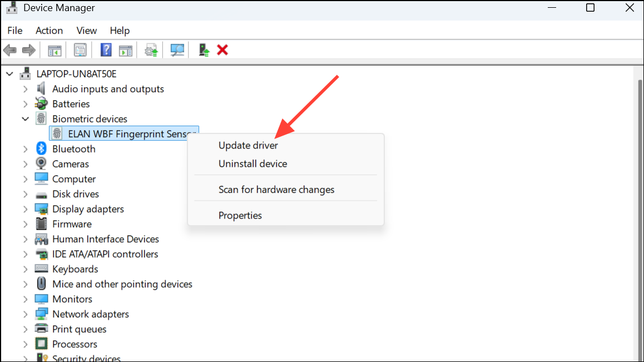Screen dimensions: 644x362
Task: Collapse the LAPTOP-UN8AT50E root node
Action: [10, 74]
